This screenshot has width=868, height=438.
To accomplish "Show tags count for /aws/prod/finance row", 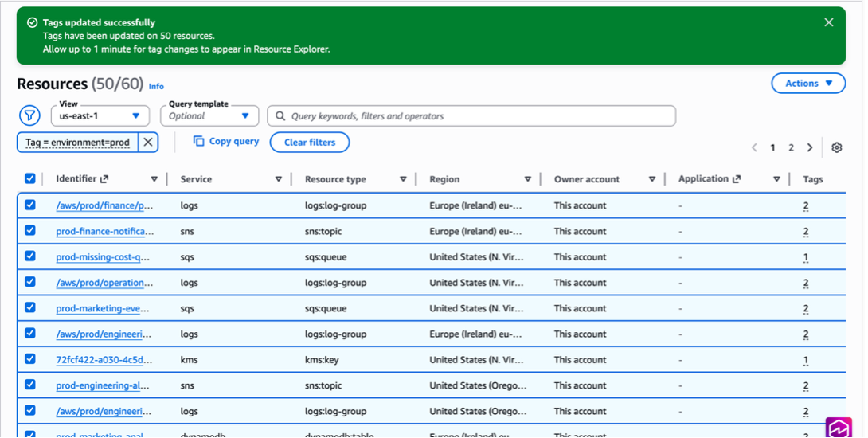I will coord(806,206).
